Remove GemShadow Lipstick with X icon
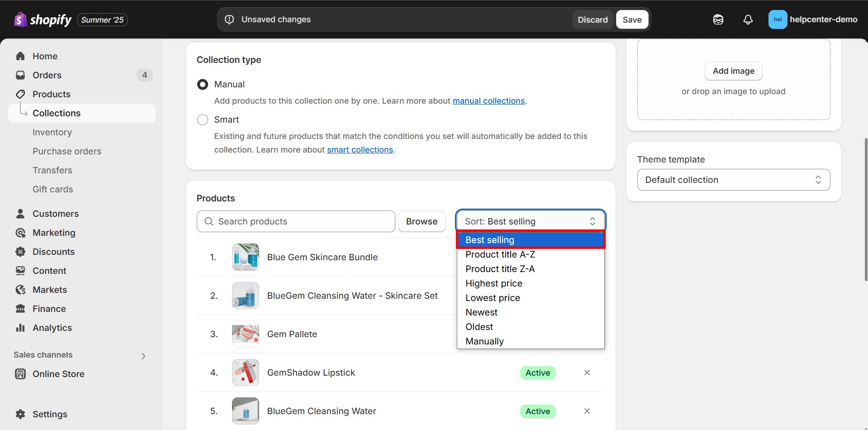 click(x=587, y=373)
